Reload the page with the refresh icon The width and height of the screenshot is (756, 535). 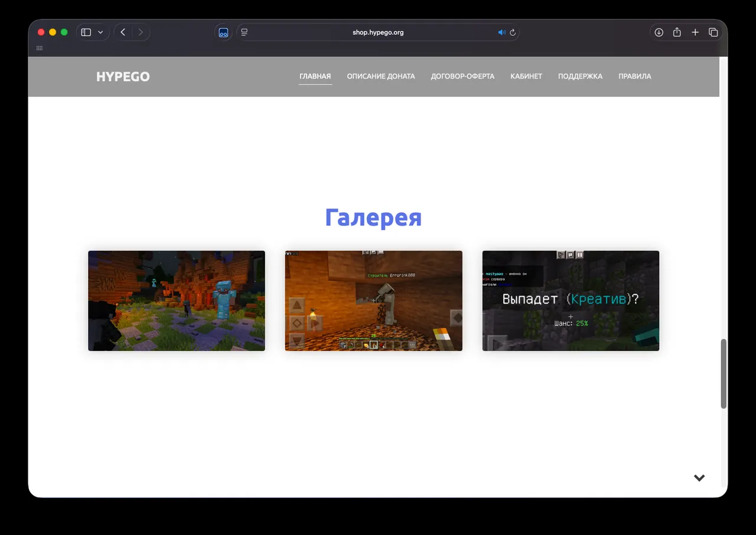pyautogui.click(x=513, y=33)
